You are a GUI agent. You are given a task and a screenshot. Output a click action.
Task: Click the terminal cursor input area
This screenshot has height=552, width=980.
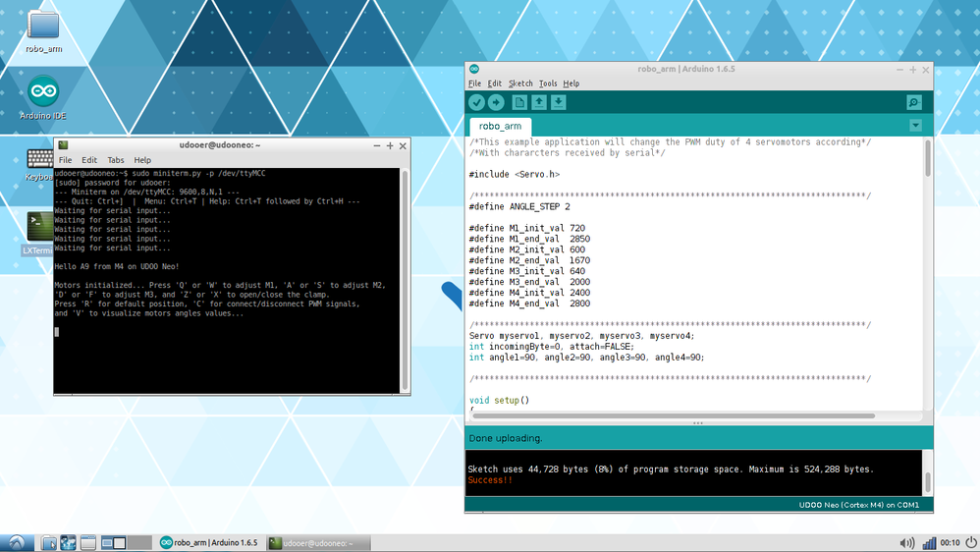56,332
